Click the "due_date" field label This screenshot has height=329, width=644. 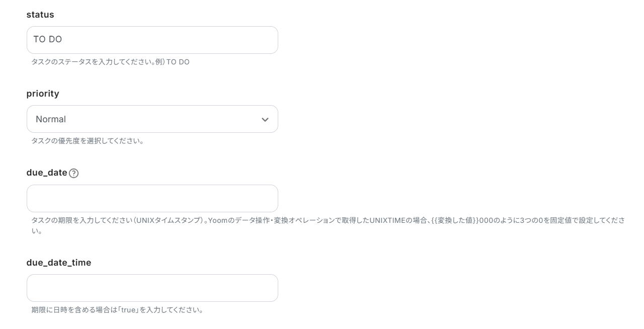(47, 173)
